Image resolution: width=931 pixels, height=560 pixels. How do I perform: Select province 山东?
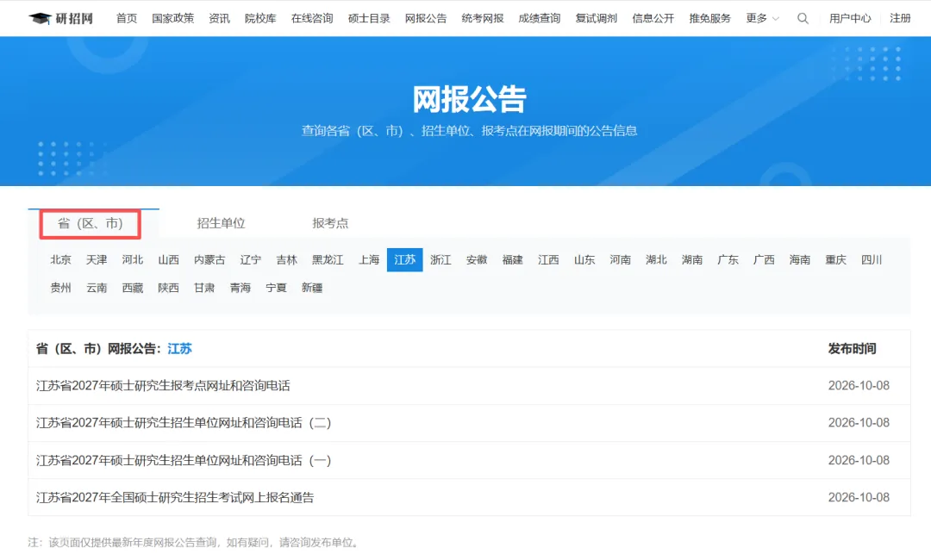pyautogui.click(x=584, y=260)
